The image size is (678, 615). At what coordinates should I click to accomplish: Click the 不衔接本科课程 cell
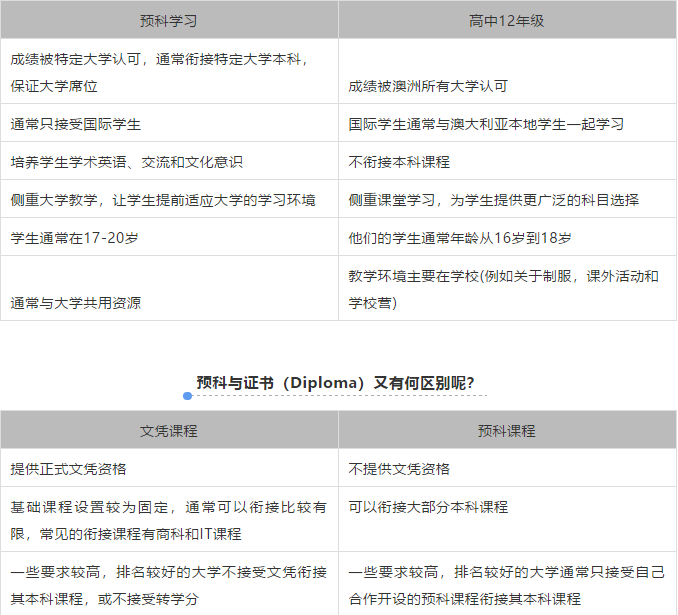pyautogui.click(x=399, y=162)
